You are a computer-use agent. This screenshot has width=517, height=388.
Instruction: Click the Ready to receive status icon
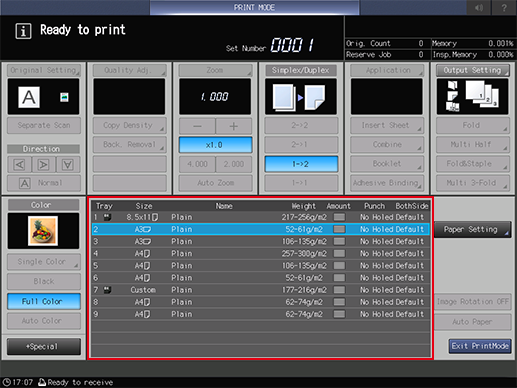click(x=42, y=382)
